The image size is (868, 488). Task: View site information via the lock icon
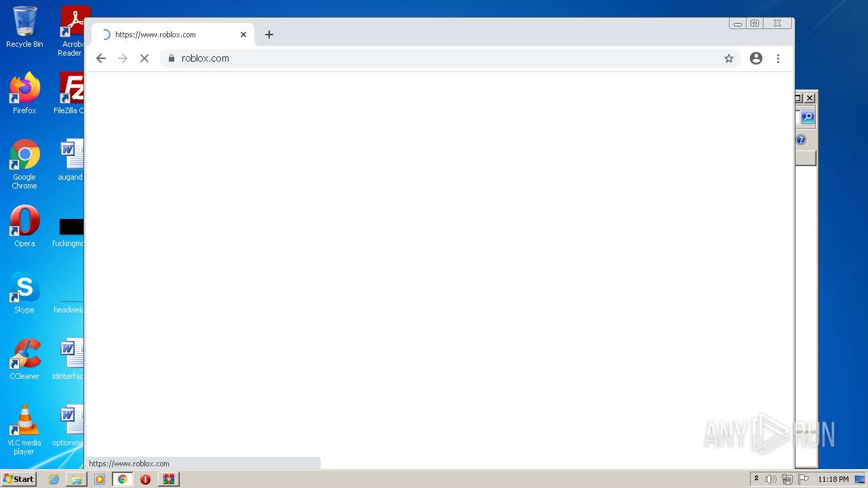[x=172, y=58]
